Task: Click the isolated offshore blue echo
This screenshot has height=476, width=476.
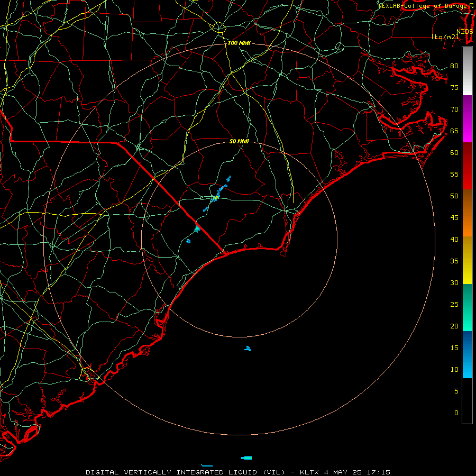Action: click(248, 349)
